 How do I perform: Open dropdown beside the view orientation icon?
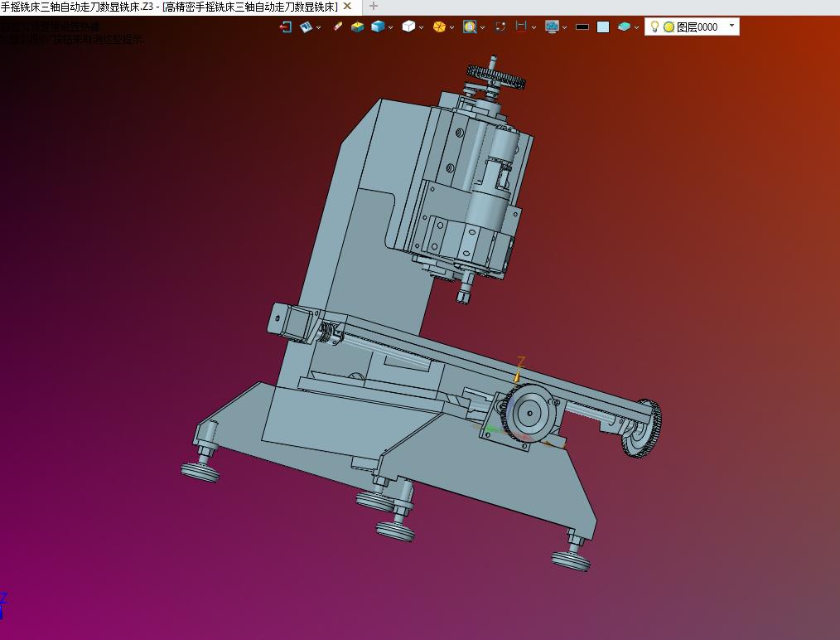[319, 27]
